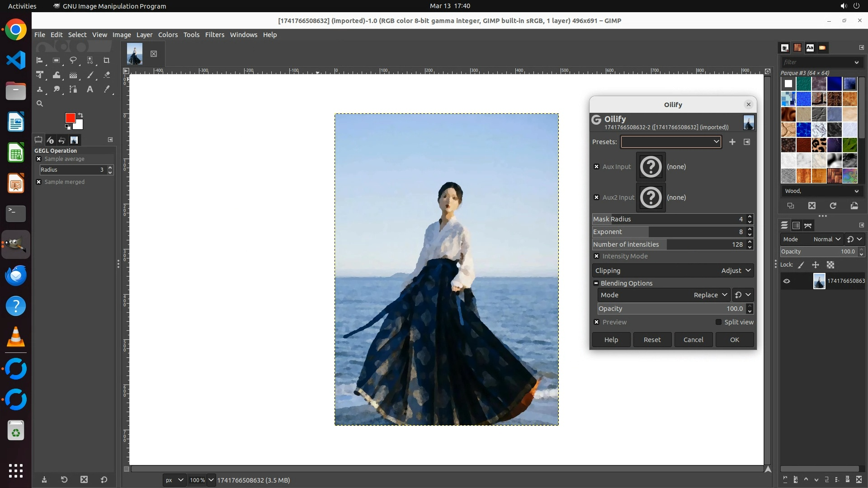Collapse the Blending Options section

596,283
